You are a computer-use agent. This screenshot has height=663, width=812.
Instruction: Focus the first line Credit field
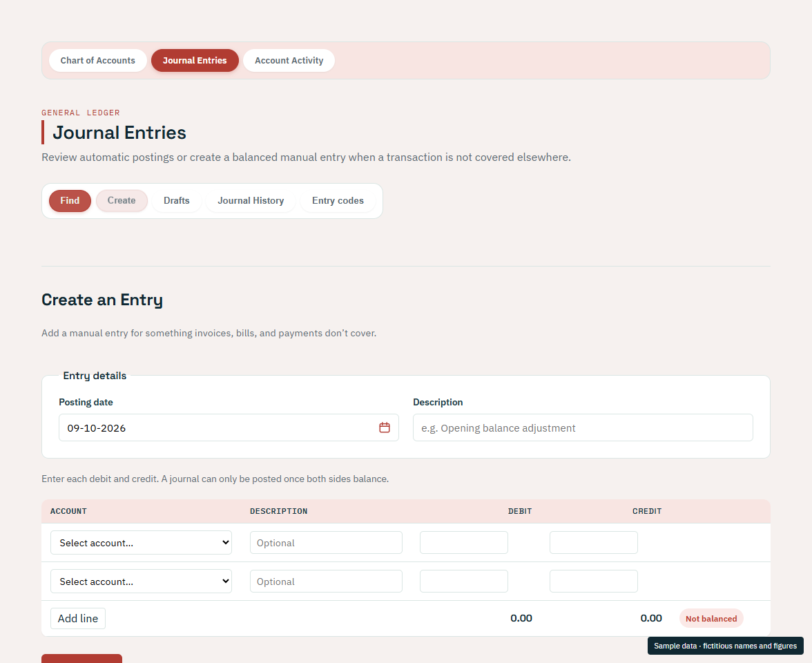click(x=594, y=543)
